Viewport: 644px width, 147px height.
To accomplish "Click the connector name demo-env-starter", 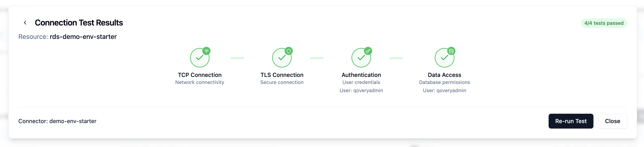I will coord(73,121).
